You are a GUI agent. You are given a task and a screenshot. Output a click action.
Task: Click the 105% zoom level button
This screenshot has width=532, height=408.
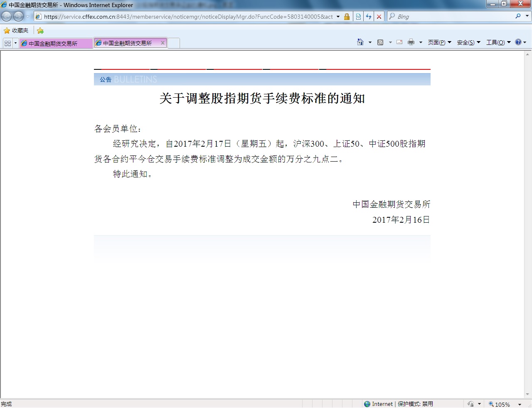499,404
